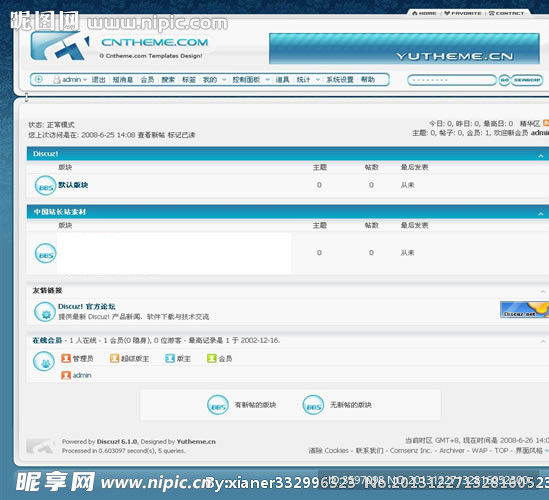Click "最后发表" header in Discuz! section
Viewport: 549px width, 500px height.
[415, 167]
